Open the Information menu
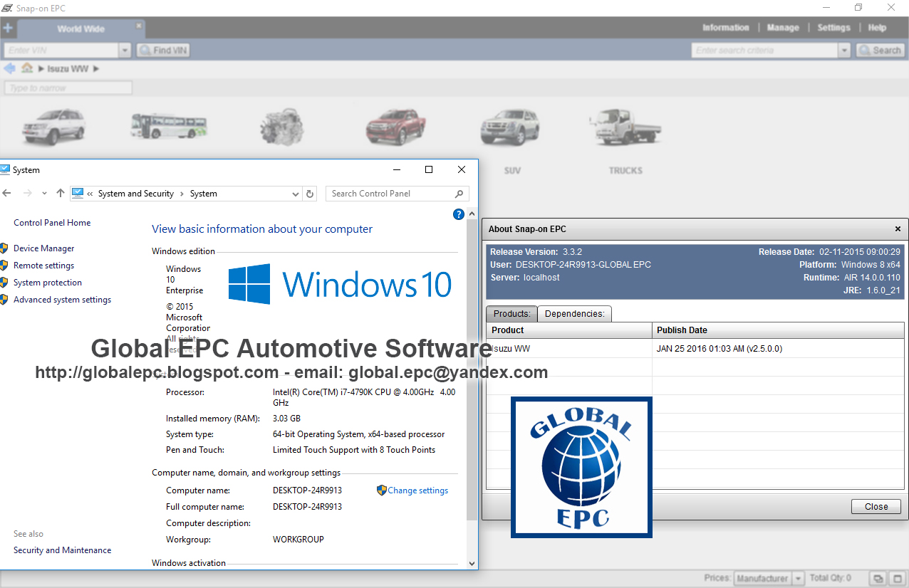 pyautogui.click(x=725, y=28)
